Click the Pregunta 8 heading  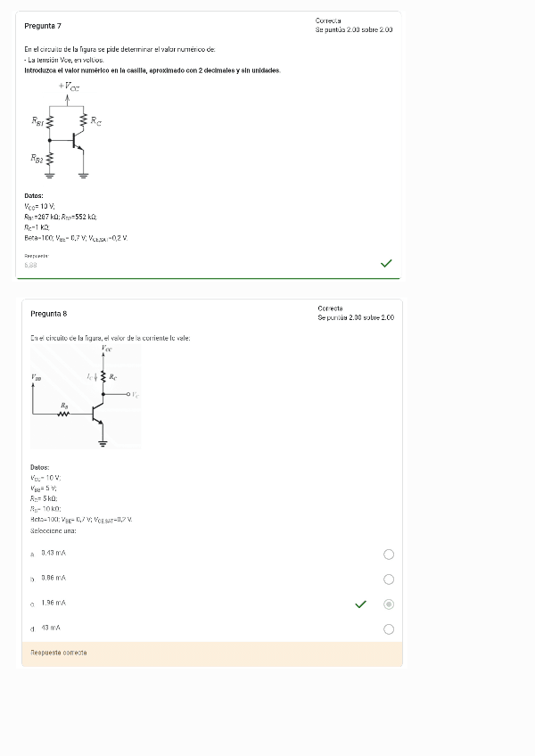[48, 313]
